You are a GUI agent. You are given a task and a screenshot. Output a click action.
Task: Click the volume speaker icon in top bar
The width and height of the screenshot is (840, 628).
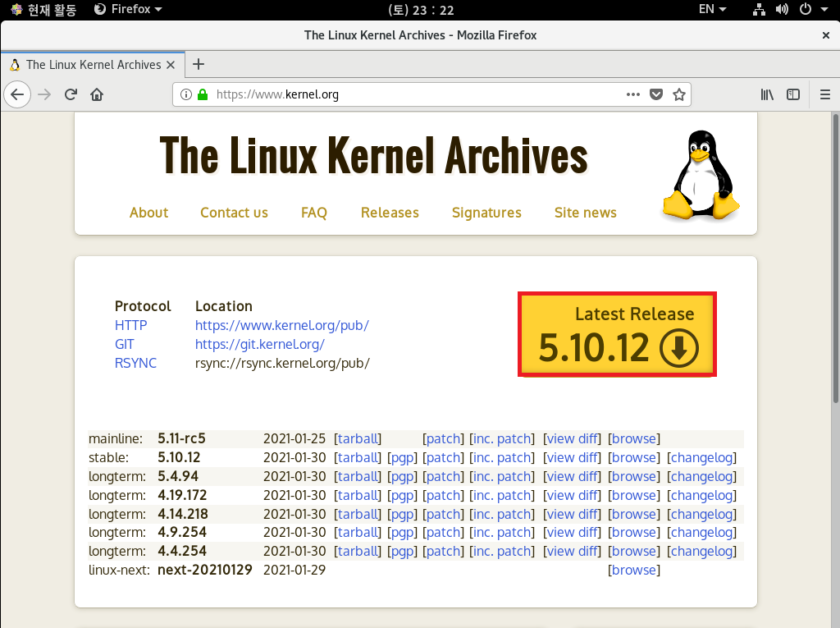coord(782,9)
